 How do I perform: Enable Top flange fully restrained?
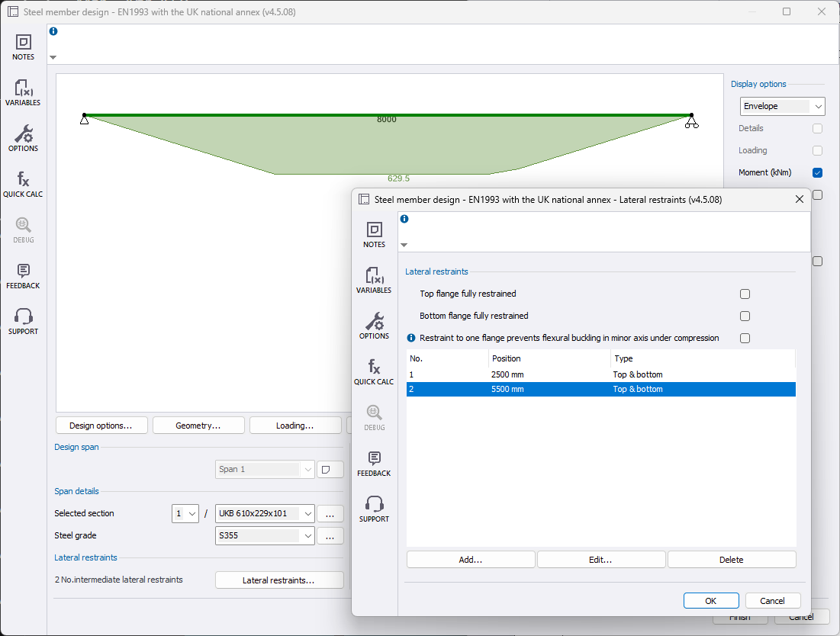(745, 294)
